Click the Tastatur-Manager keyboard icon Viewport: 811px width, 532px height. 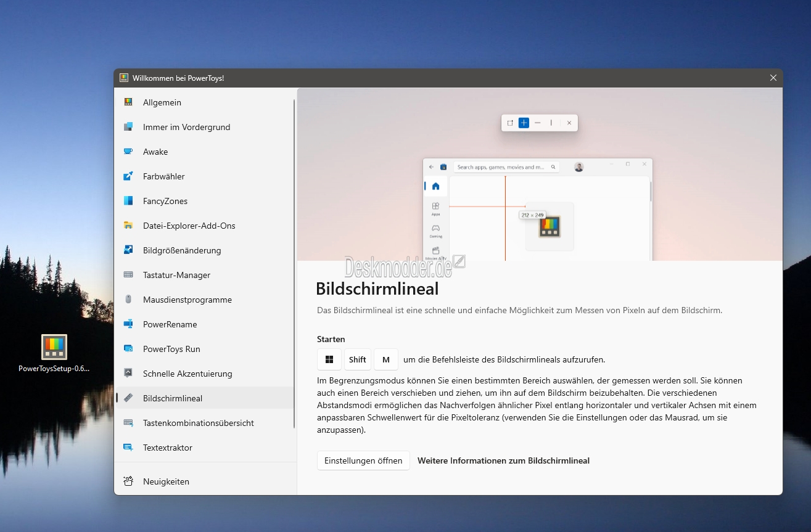coord(128,275)
